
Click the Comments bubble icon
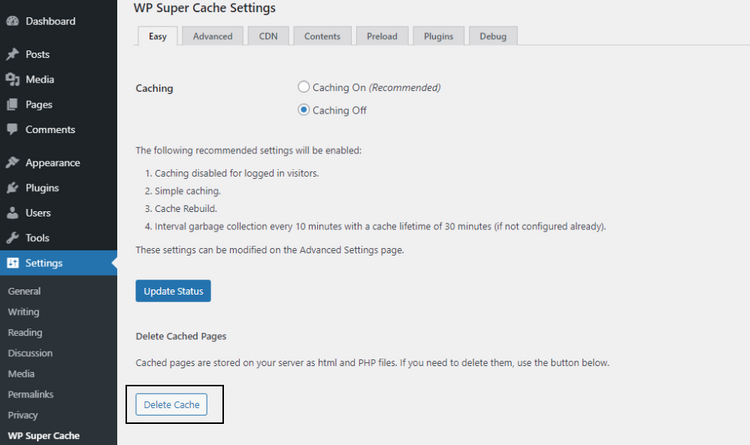coord(12,129)
